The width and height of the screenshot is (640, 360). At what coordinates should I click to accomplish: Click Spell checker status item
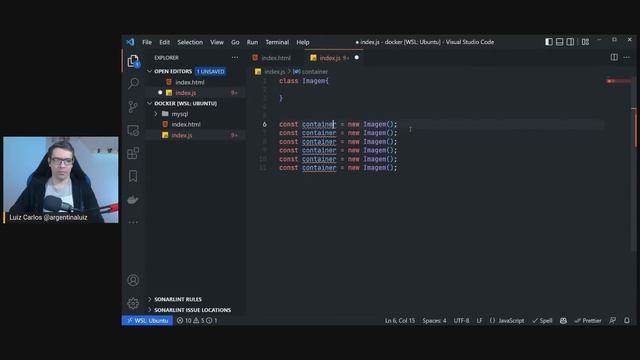[x=542, y=320]
